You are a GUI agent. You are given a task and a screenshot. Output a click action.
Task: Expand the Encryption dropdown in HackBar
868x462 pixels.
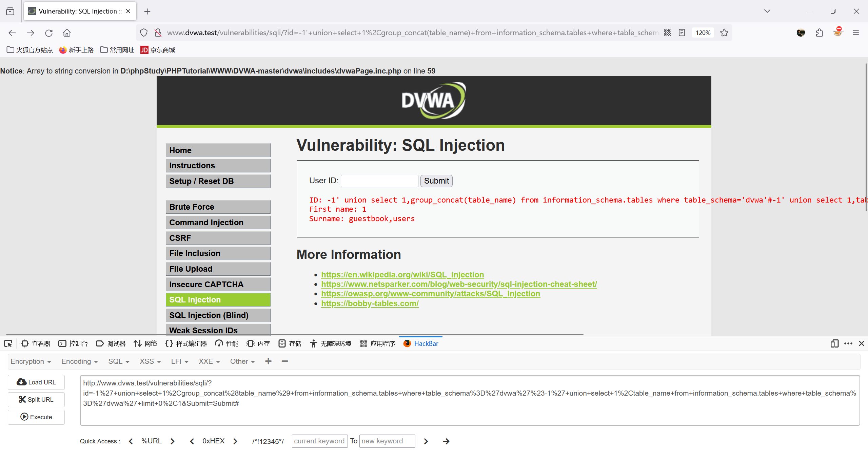tap(31, 361)
